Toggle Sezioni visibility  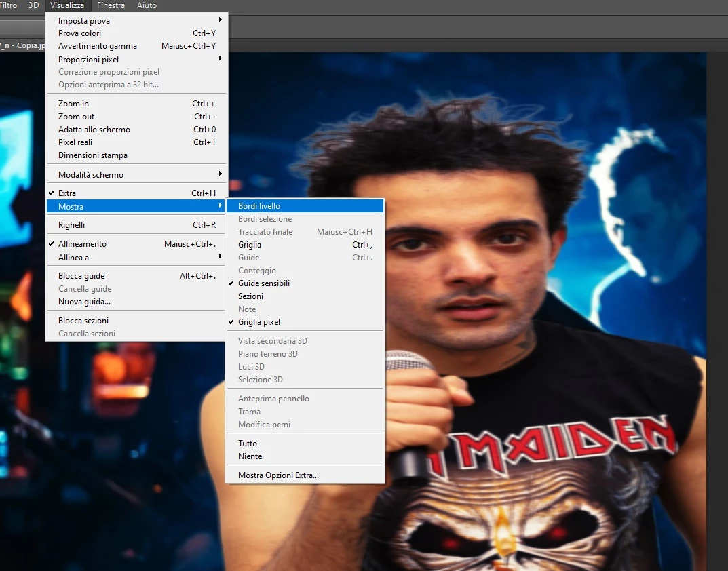305,296
